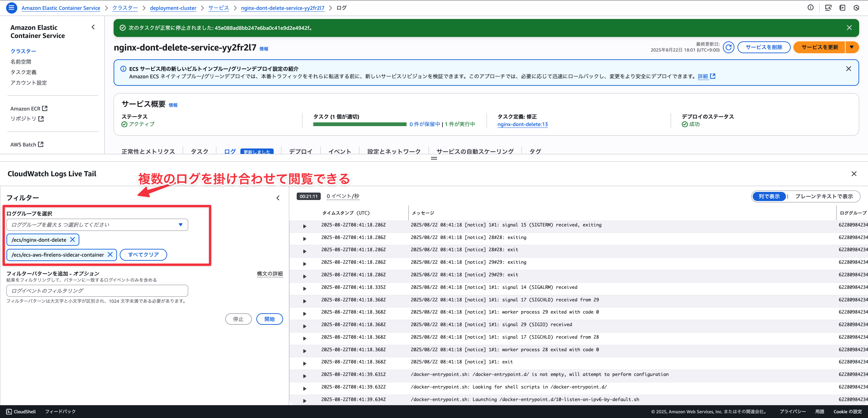Refresh the service details
This screenshot has height=418, width=868.
click(728, 47)
